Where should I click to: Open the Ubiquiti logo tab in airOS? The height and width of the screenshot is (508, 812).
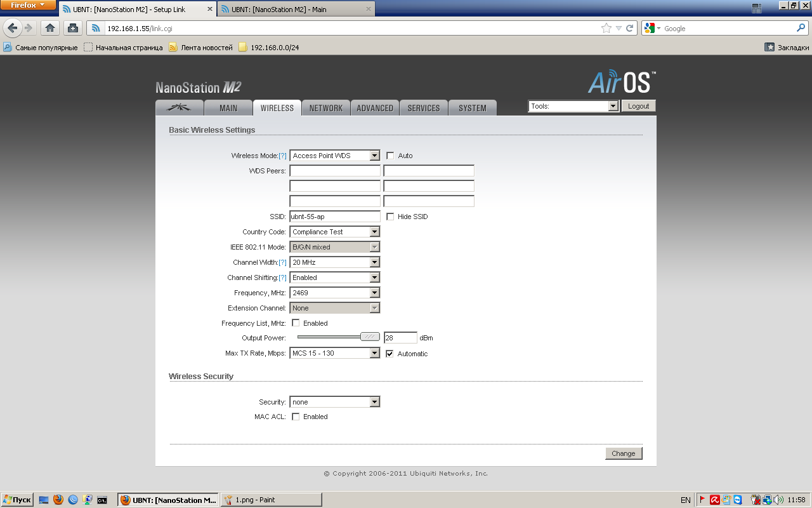(x=180, y=108)
